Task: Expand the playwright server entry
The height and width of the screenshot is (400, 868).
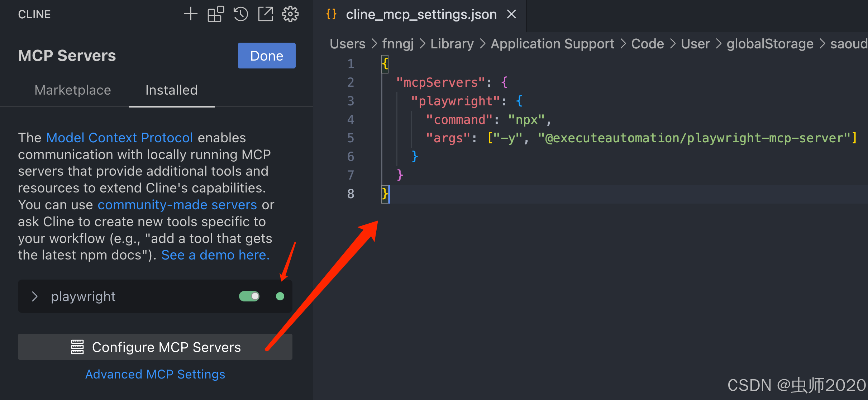Action: click(34, 296)
